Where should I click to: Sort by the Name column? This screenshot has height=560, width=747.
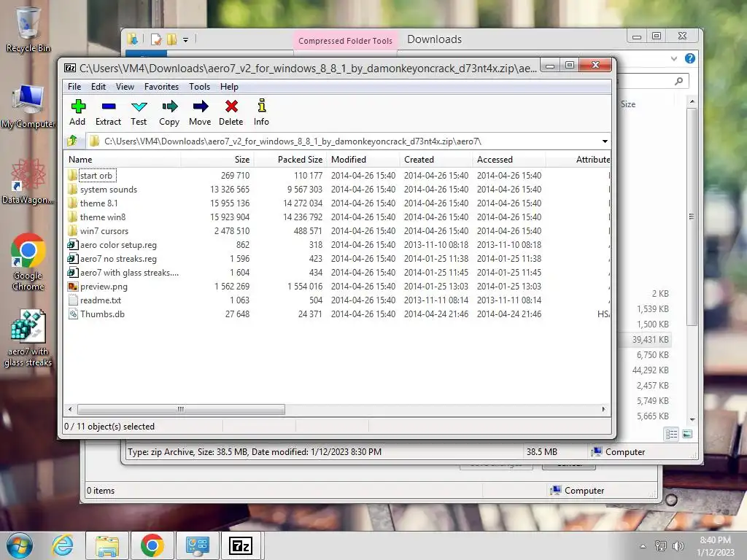[x=122, y=160]
